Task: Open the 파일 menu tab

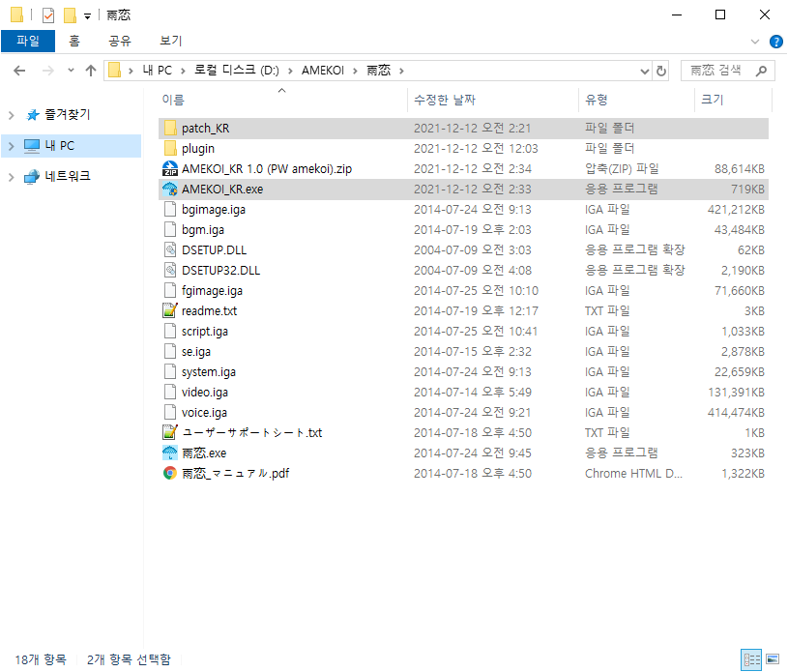Action: click(x=28, y=42)
